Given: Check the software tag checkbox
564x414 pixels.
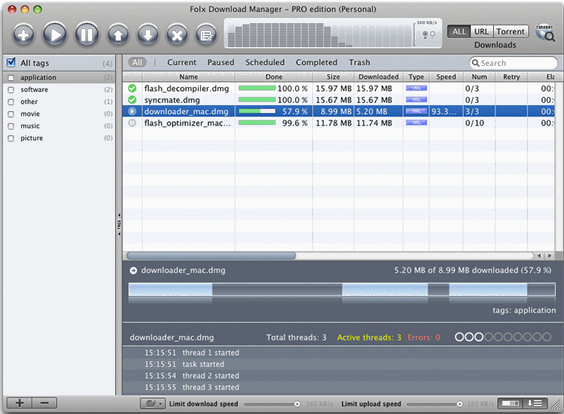Looking at the screenshot, I should click(11, 90).
